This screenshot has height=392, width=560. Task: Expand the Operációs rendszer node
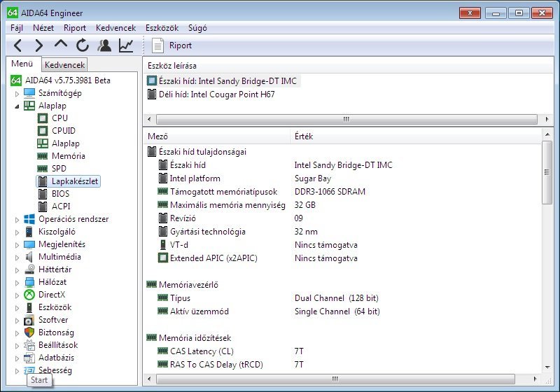coord(17,220)
